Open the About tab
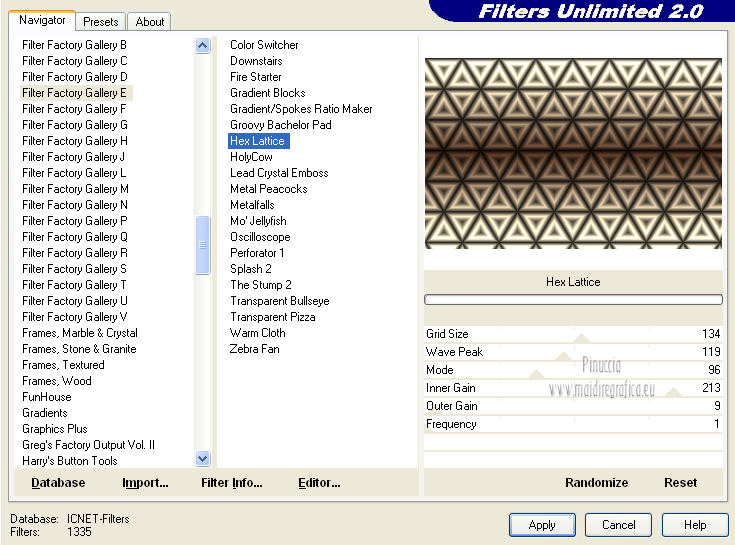This screenshot has width=735, height=545. pos(150,22)
